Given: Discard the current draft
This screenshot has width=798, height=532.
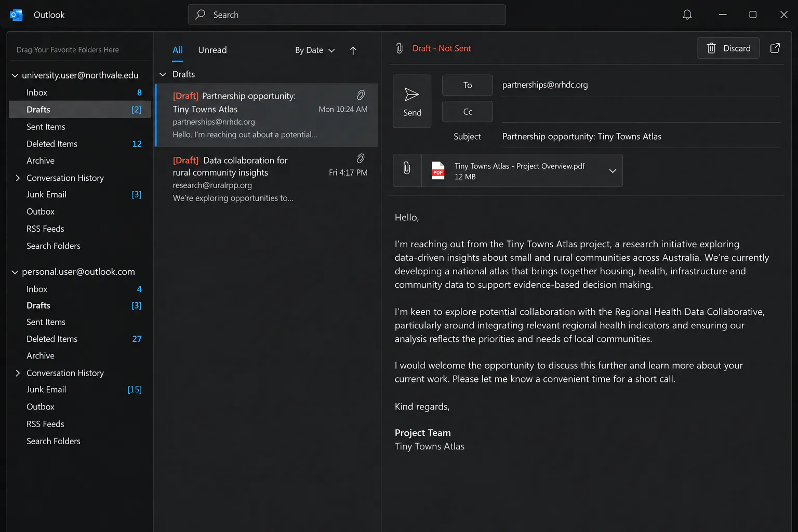Looking at the screenshot, I should (728, 48).
